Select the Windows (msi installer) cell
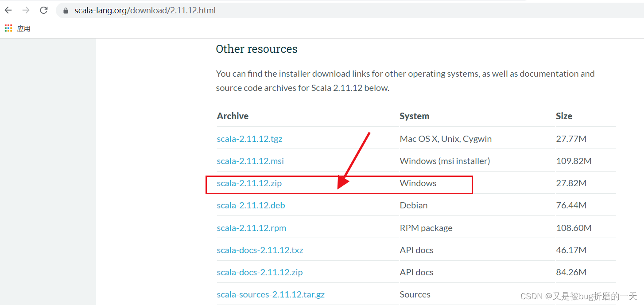The image size is (644, 305). click(x=445, y=161)
